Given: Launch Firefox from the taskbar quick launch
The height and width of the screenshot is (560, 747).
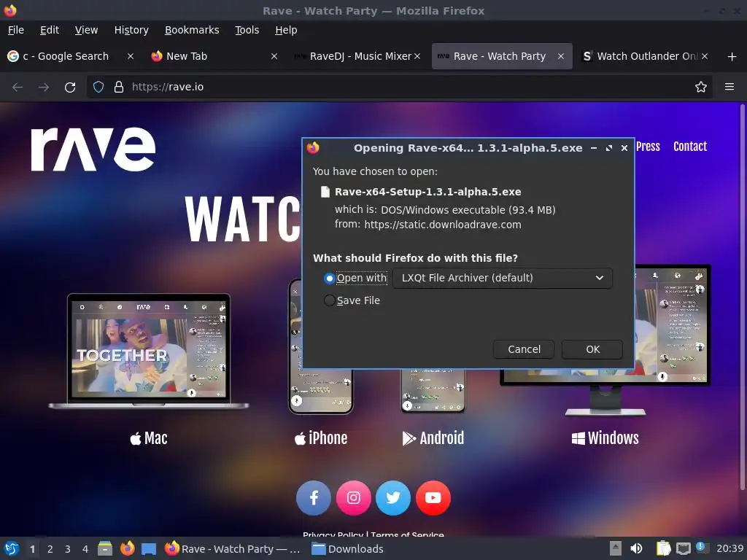Looking at the screenshot, I should click(127, 548).
